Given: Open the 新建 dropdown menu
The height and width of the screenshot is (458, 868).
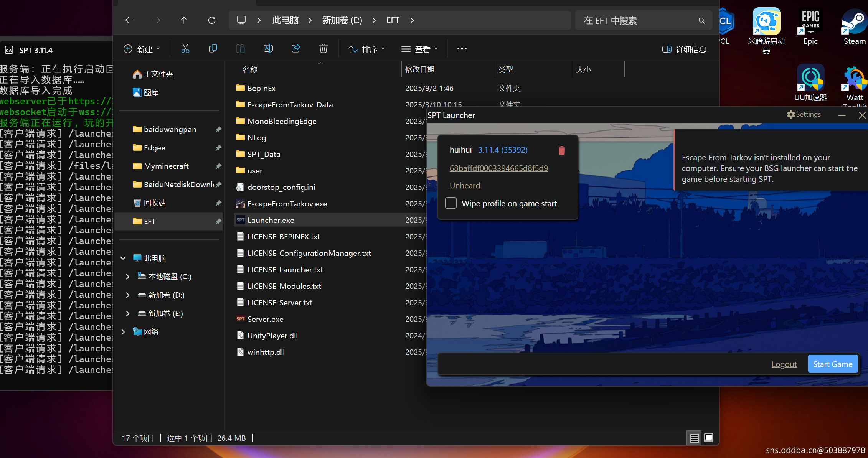Looking at the screenshot, I should coord(142,49).
